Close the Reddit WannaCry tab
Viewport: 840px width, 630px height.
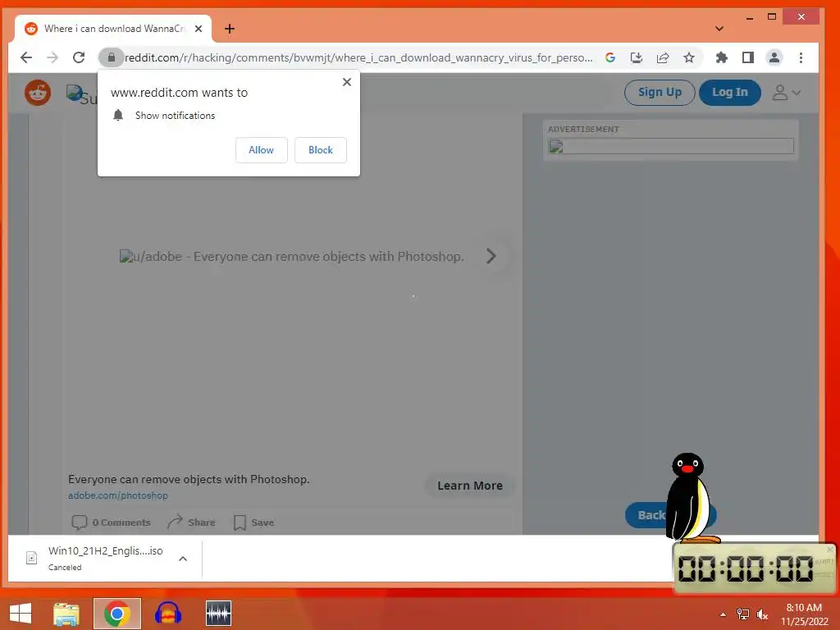pos(199,29)
